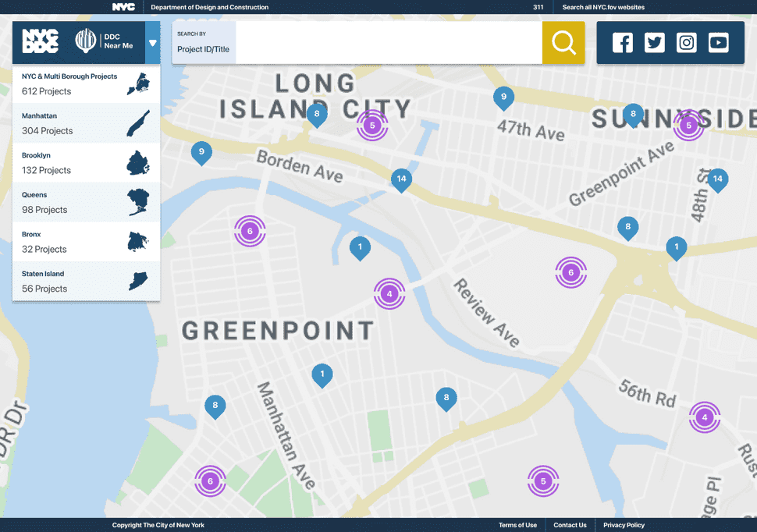The height and width of the screenshot is (532, 757).
Task: Click the Staten Island silhouette icon
Action: pyautogui.click(x=138, y=281)
